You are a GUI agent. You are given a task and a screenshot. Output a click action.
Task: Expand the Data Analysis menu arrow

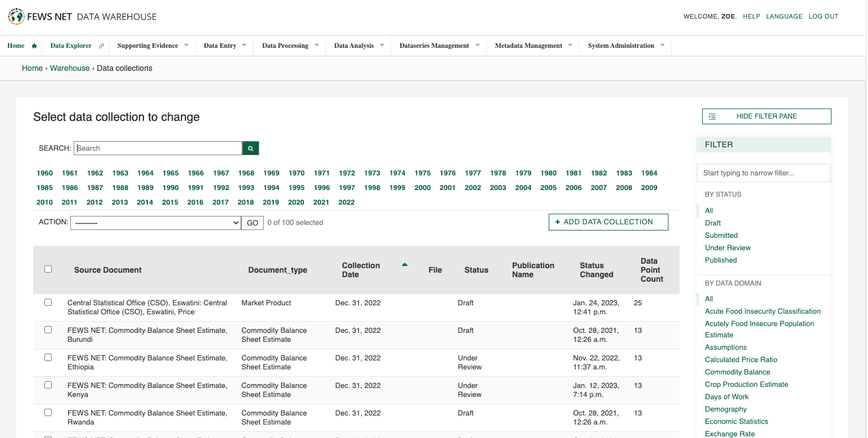click(x=382, y=45)
